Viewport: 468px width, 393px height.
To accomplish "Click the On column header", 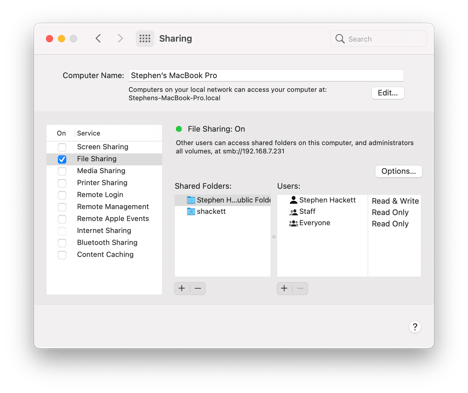I will [61, 133].
